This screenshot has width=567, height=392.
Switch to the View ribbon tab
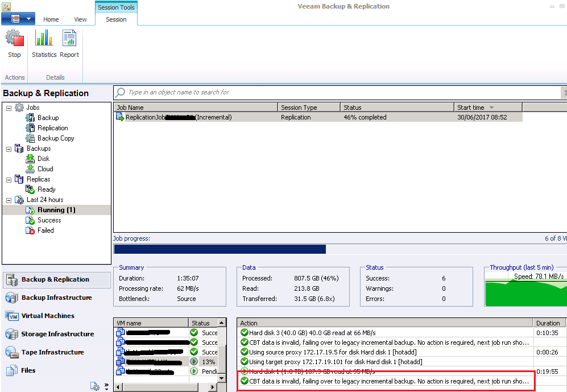80,19
